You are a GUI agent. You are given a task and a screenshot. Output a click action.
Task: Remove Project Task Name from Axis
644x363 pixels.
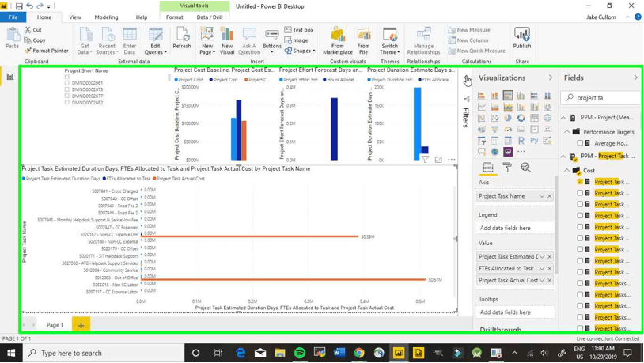(x=550, y=196)
